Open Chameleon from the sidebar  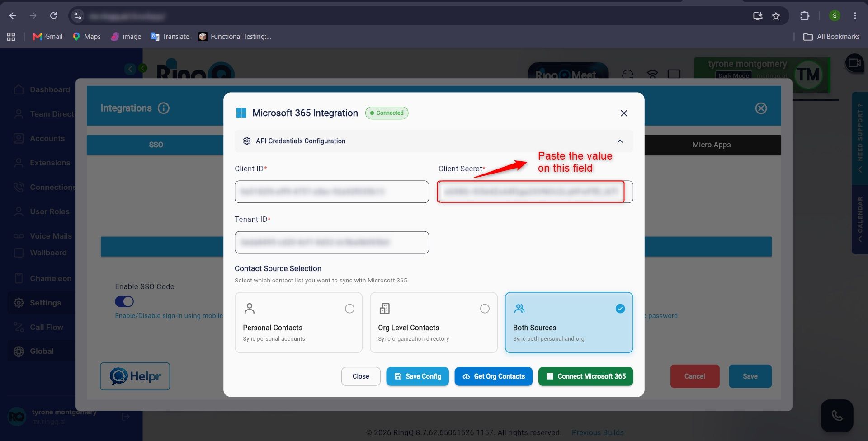[x=42, y=278]
